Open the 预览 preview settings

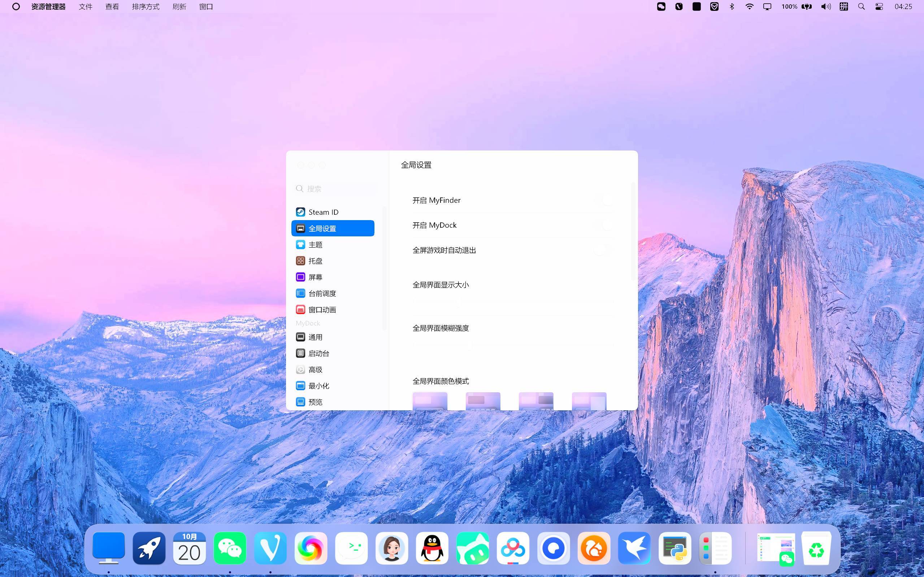point(333,402)
